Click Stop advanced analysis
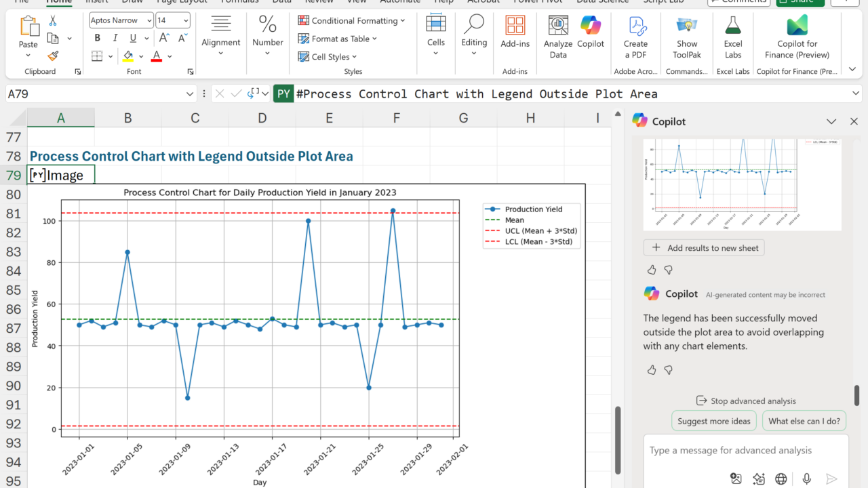 pos(746,401)
